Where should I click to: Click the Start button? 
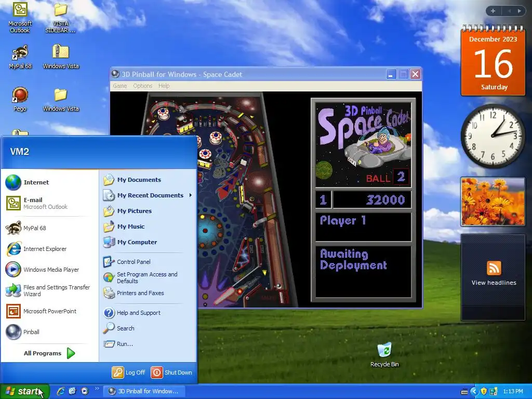pos(25,391)
